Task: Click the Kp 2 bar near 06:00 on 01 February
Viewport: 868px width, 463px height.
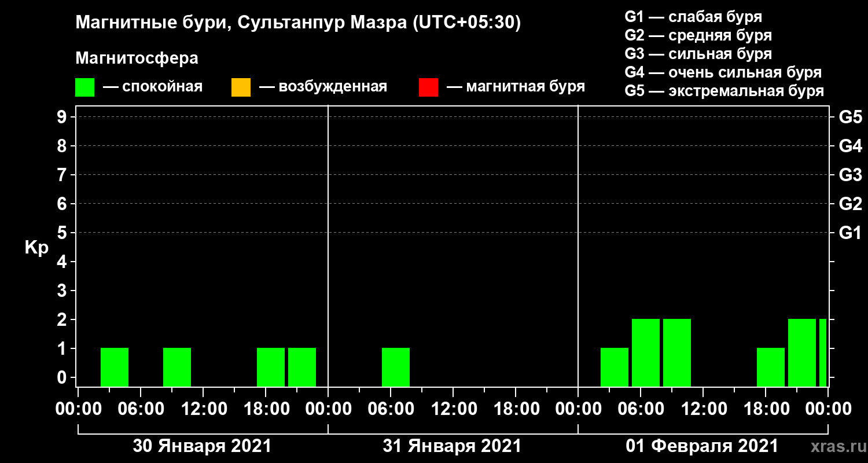Action: click(x=646, y=352)
